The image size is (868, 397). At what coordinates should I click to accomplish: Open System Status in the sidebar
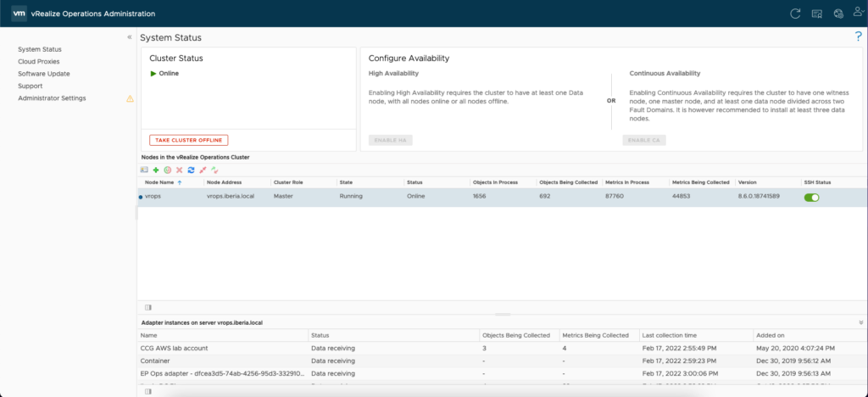[40, 49]
